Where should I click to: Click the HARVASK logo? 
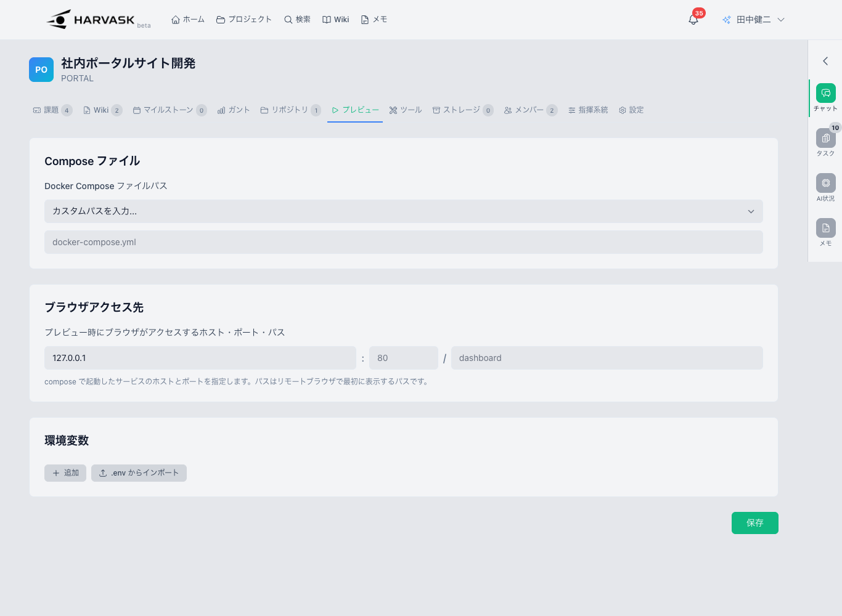point(91,20)
